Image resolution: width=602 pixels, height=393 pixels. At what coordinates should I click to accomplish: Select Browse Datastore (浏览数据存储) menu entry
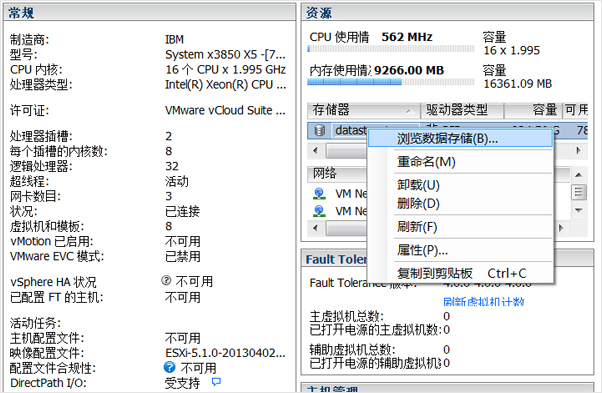(x=460, y=139)
